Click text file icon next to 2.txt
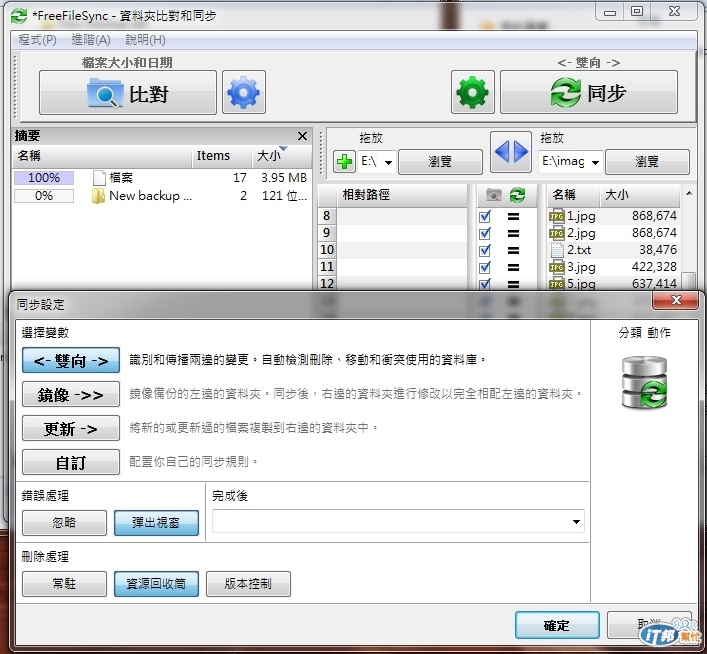This screenshot has width=707, height=654. tap(557, 250)
